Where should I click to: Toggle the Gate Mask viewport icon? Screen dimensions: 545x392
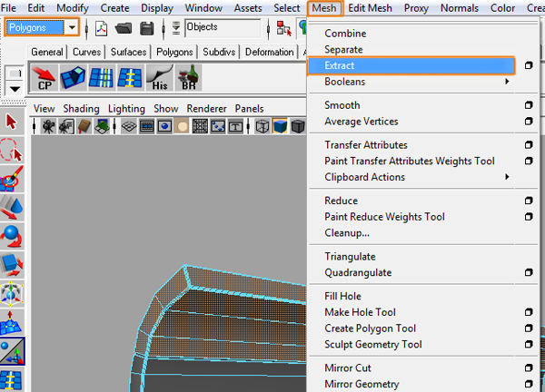pyautogui.click(x=183, y=127)
